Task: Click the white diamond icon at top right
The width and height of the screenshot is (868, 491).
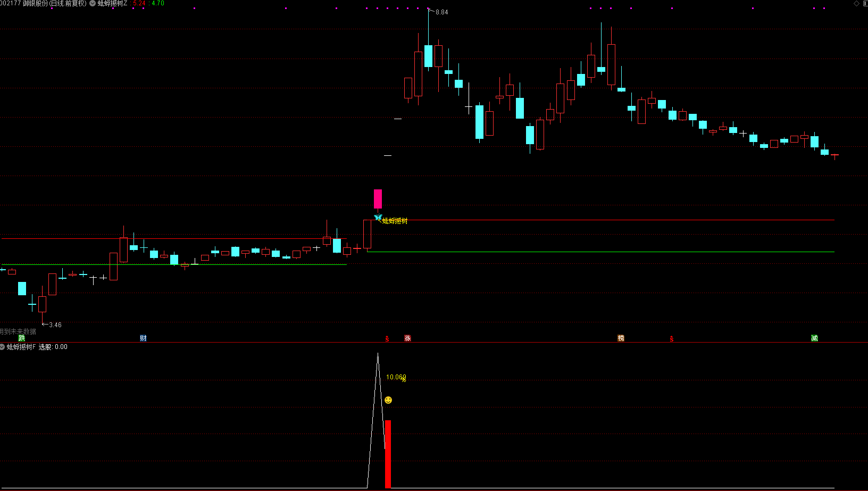Action: pyautogui.click(x=856, y=3)
